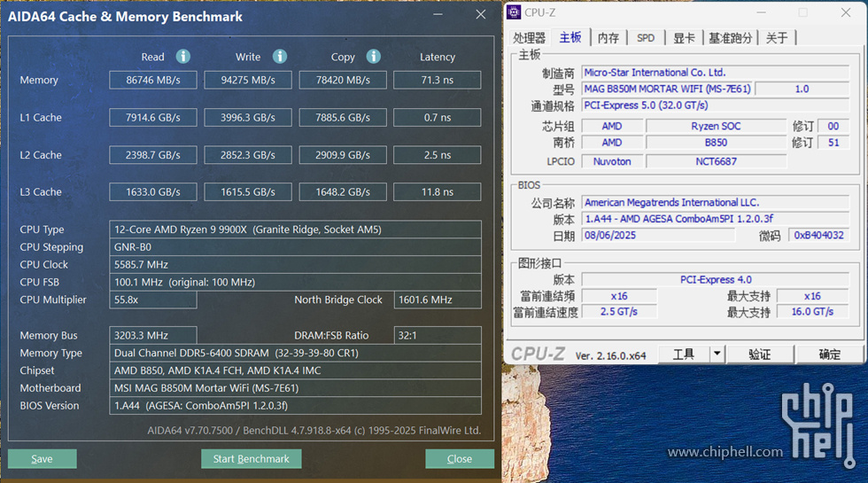Click CPU-Z model MAG B850M MORTAR WIFI
Screen dimensions: 868x483
pos(668,89)
